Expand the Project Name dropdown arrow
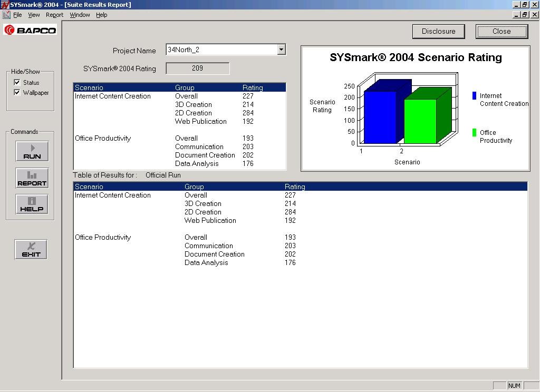 click(x=282, y=50)
